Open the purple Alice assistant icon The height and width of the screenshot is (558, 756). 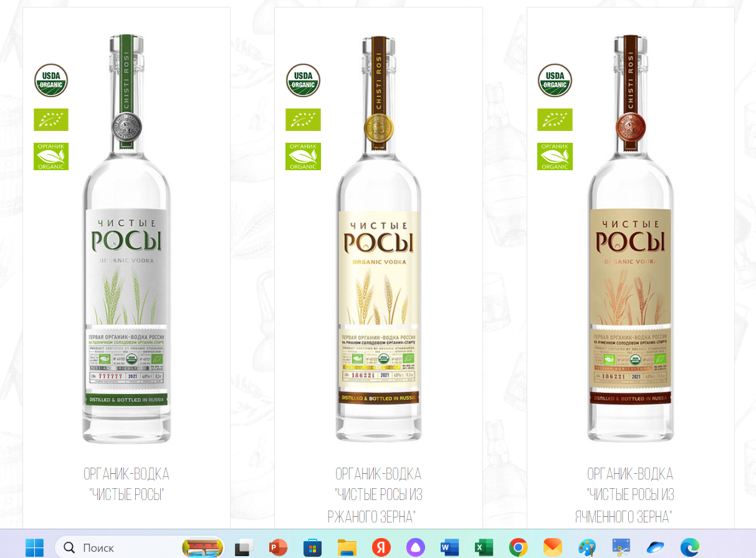[x=415, y=547]
